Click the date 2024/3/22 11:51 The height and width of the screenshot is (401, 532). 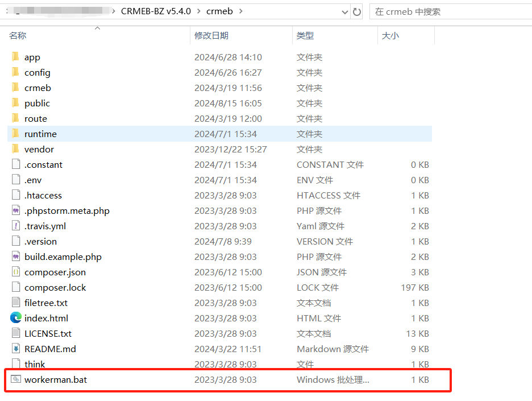click(x=228, y=349)
